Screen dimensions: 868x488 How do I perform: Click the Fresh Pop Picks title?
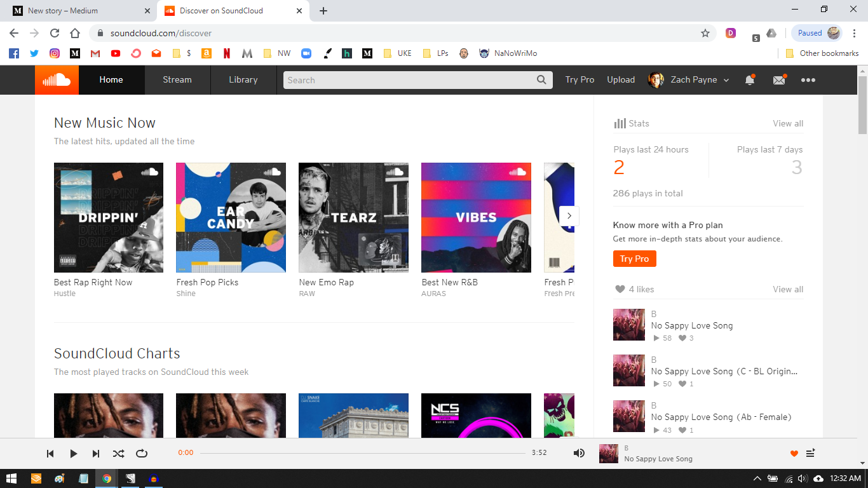(207, 282)
